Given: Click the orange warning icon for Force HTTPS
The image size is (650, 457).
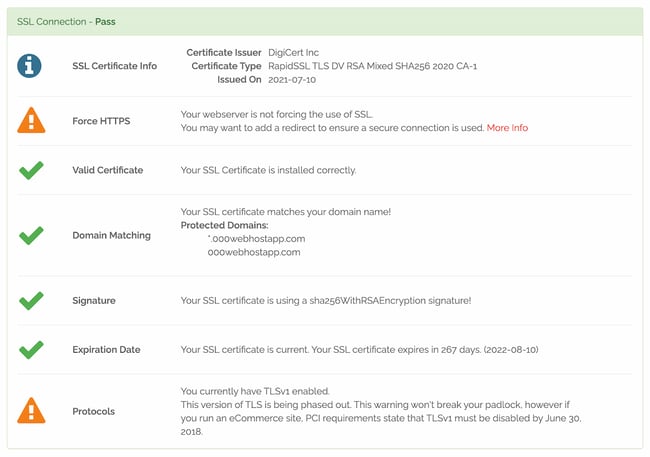Looking at the screenshot, I should coord(31,121).
